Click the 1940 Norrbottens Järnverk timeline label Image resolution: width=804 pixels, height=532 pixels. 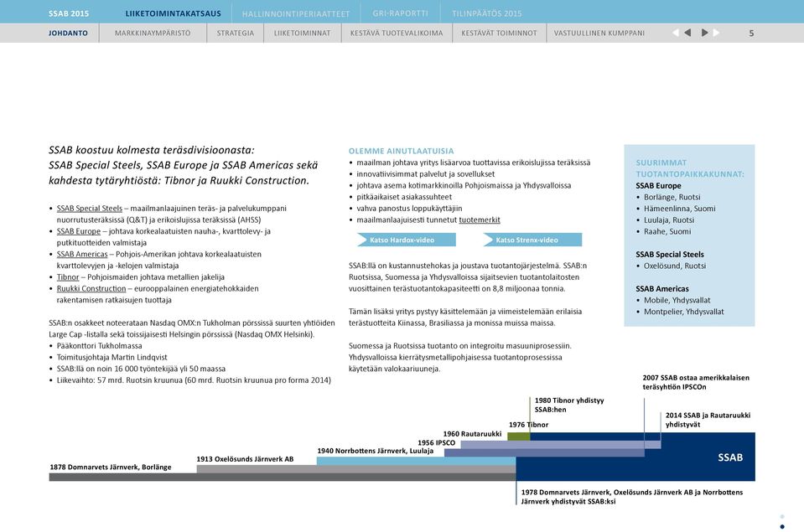(376, 451)
